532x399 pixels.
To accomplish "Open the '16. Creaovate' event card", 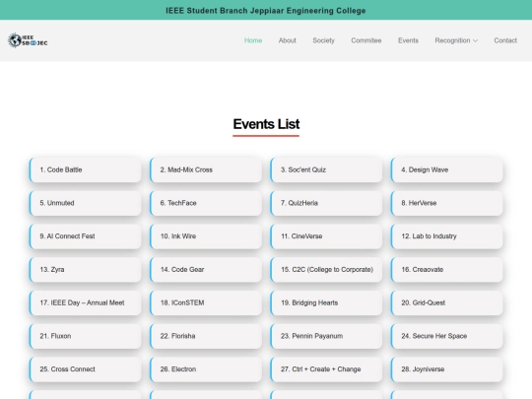I will tap(446, 269).
